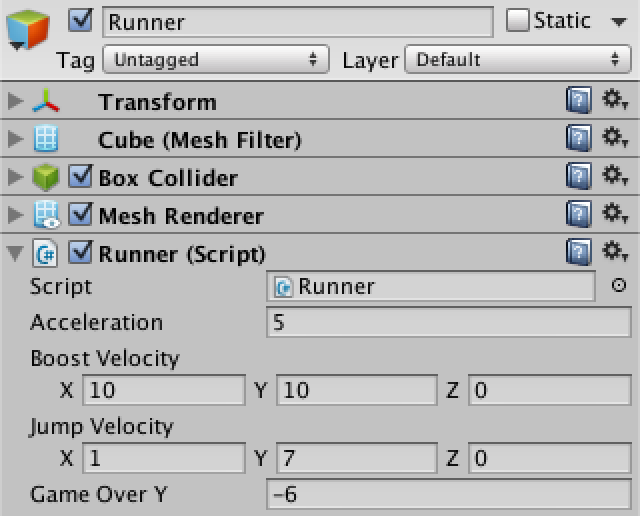Click the GameObject cube icon selector
The image size is (640, 516).
point(28,30)
